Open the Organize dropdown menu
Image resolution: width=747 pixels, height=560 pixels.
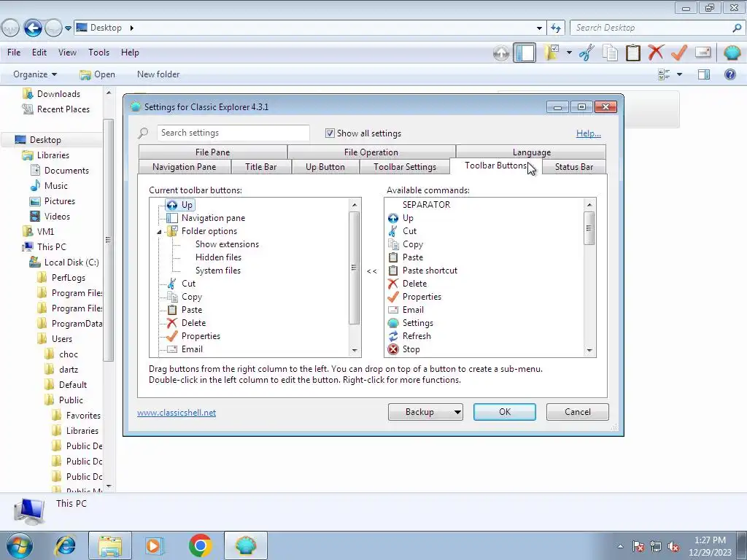(35, 74)
